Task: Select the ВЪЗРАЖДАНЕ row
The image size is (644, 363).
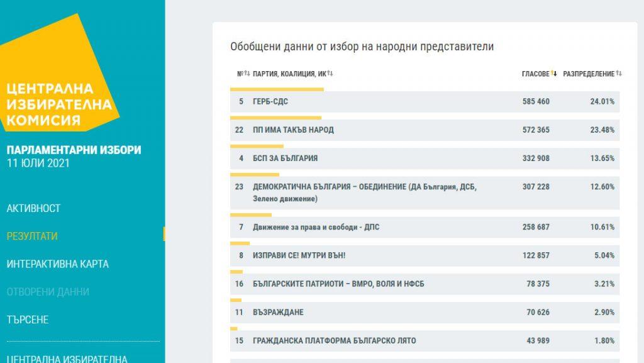Action: (x=425, y=312)
